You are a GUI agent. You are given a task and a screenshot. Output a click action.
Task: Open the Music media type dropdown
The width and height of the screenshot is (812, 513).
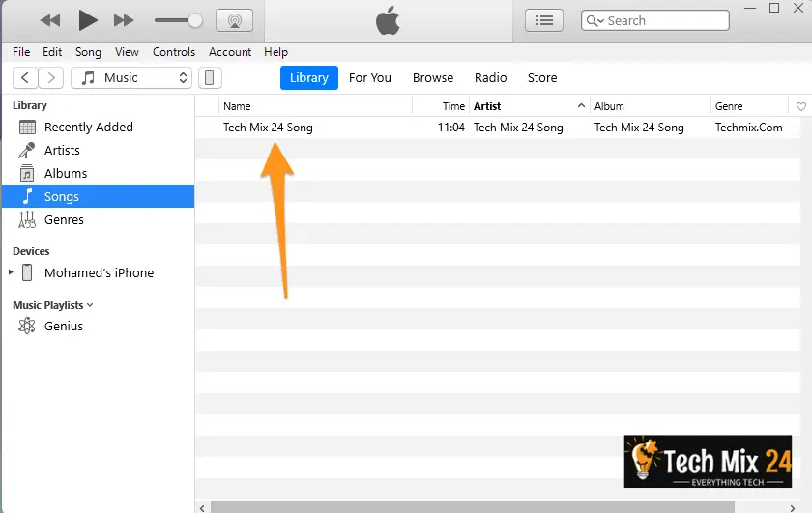(131, 78)
